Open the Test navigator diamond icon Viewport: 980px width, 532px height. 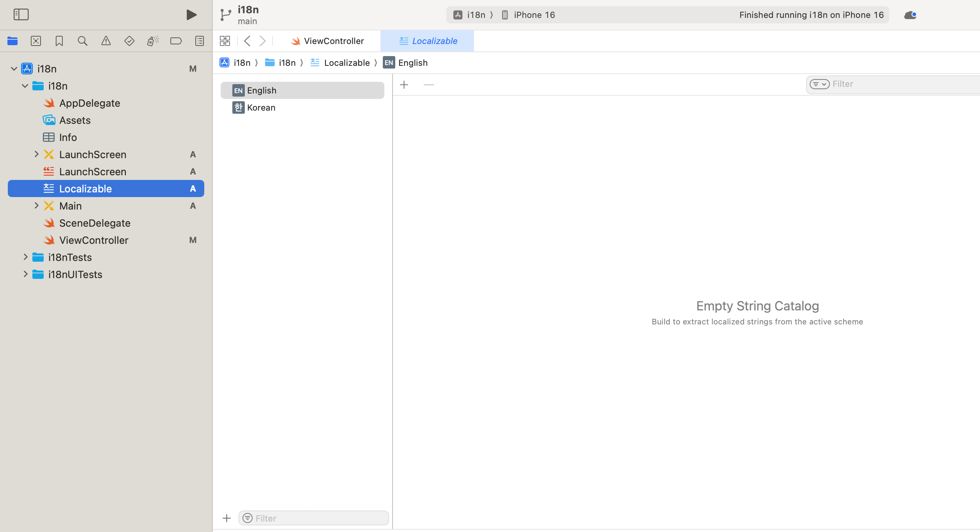(129, 41)
